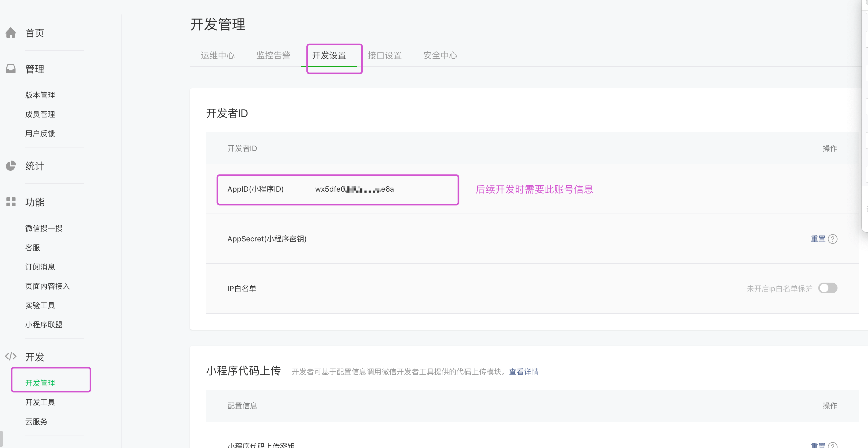868x448 pixels.
Task: Open 小程序联盟 in the sidebar
Action: tap(44, 324)
